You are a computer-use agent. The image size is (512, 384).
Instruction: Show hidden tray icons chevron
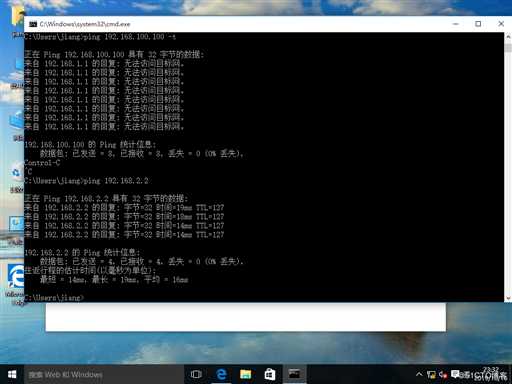tap(419, 375)
